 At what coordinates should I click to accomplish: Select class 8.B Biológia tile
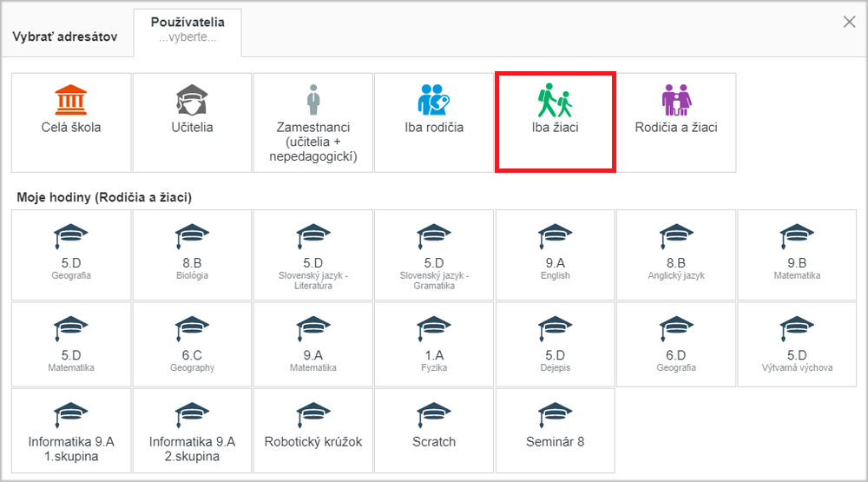point(192,254)
